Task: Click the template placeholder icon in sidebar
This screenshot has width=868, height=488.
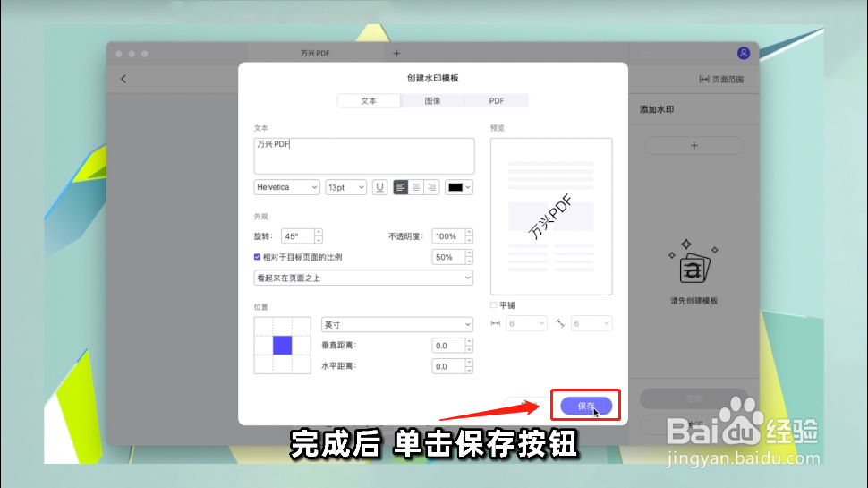Action: [694, 262]
